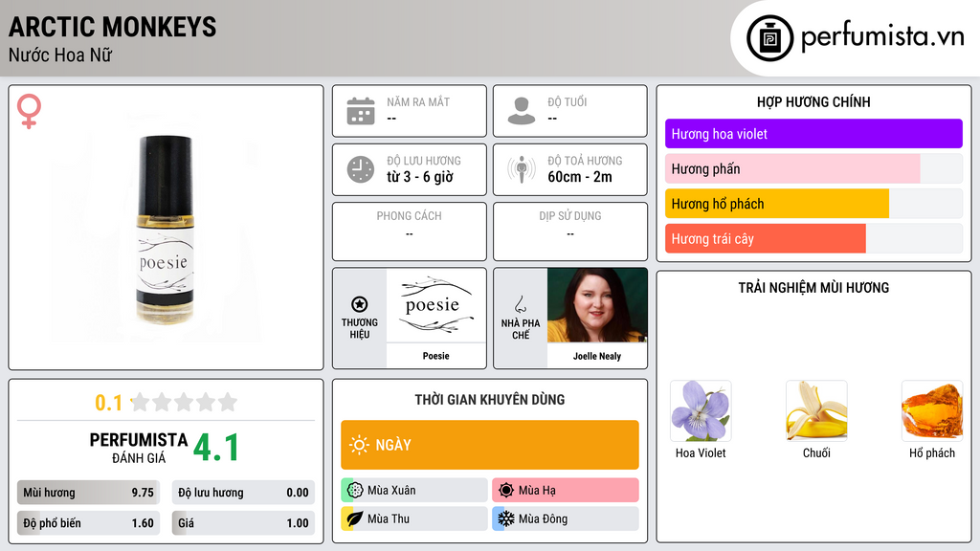Click the Mùi hương 9.75 score bar

[88, 493]
